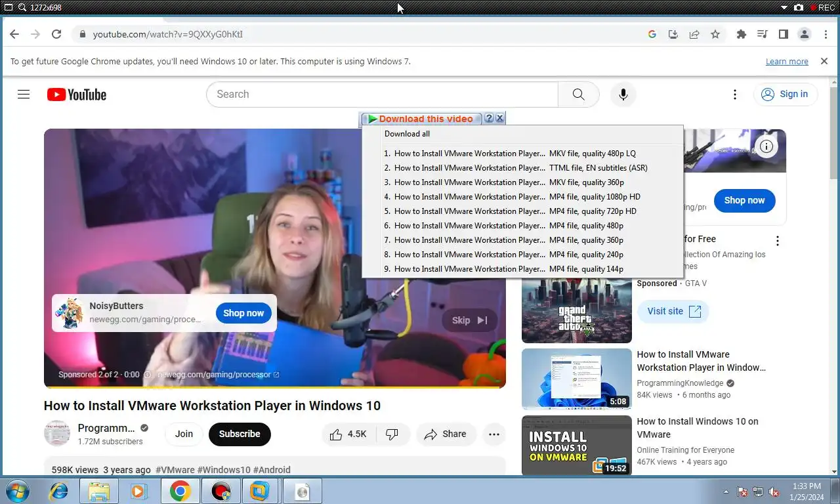The height and width of the screenshot is (504, 840).
Task: Launch Internet Explorer from taskbar
Action: 59,491
